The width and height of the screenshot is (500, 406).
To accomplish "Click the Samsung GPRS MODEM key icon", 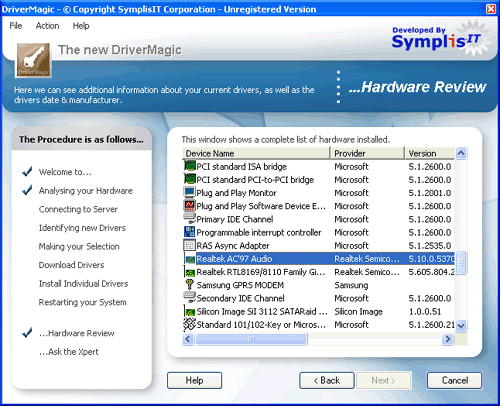I will click(189, 285).
